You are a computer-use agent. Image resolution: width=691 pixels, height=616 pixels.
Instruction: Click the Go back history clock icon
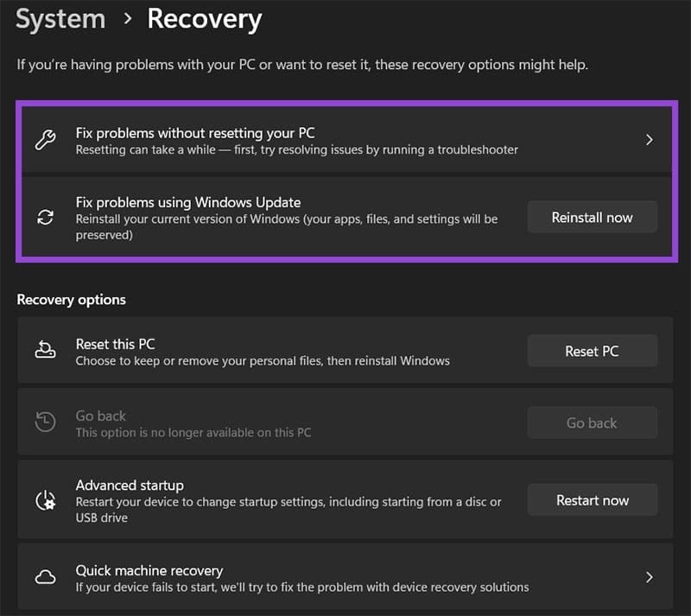[46, 422]
